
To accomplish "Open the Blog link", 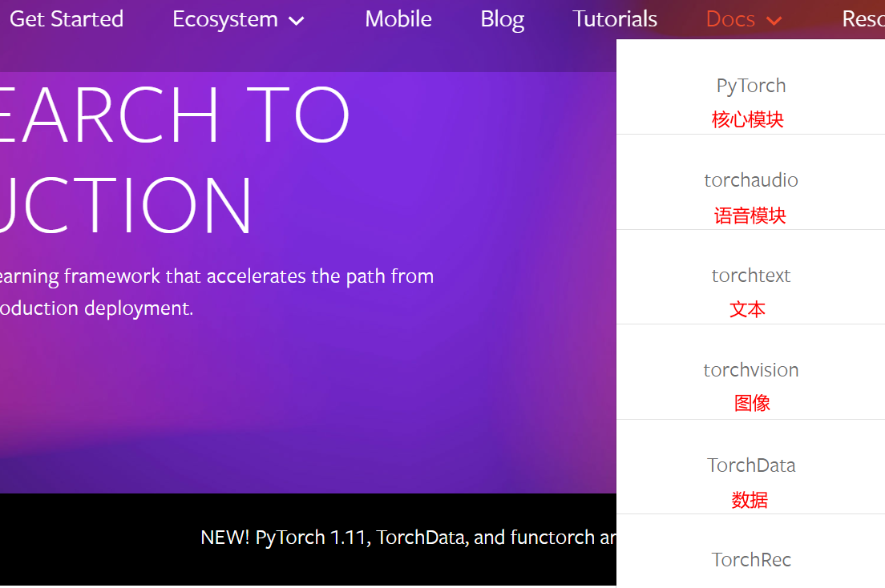I will (503, 20).
